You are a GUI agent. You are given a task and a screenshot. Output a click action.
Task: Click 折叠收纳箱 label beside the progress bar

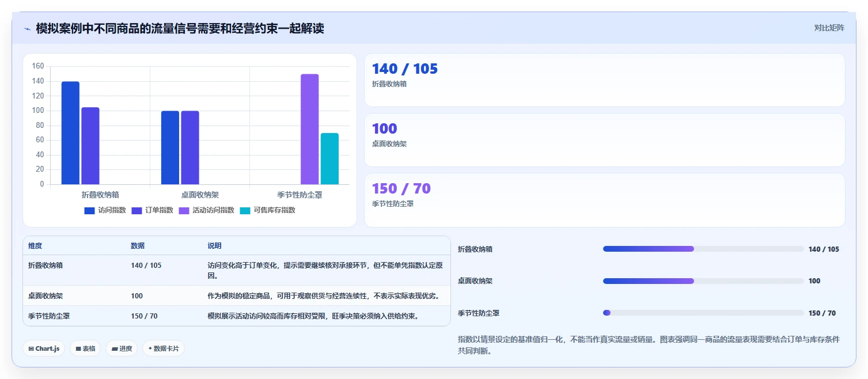click(475, 249)
